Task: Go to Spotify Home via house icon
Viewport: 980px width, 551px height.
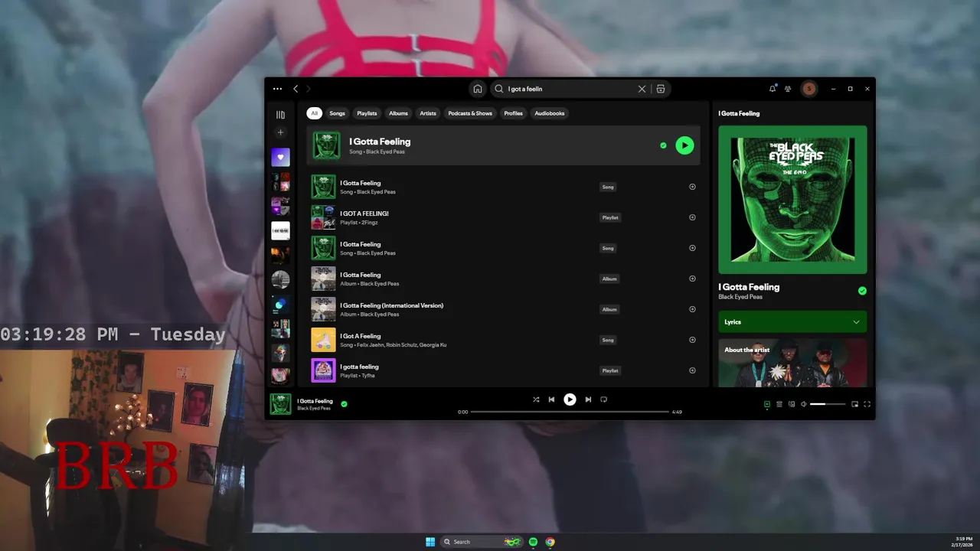Action: (478, 89)
